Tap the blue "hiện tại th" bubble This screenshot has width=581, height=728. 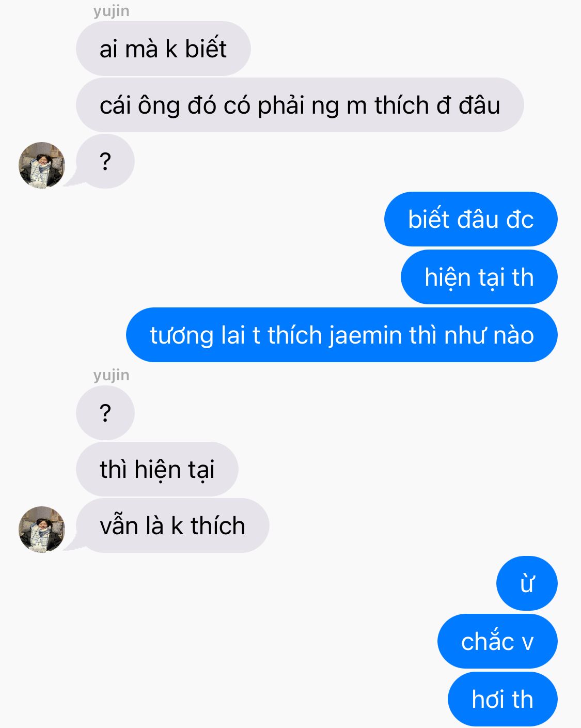click(x=479, y=277)
